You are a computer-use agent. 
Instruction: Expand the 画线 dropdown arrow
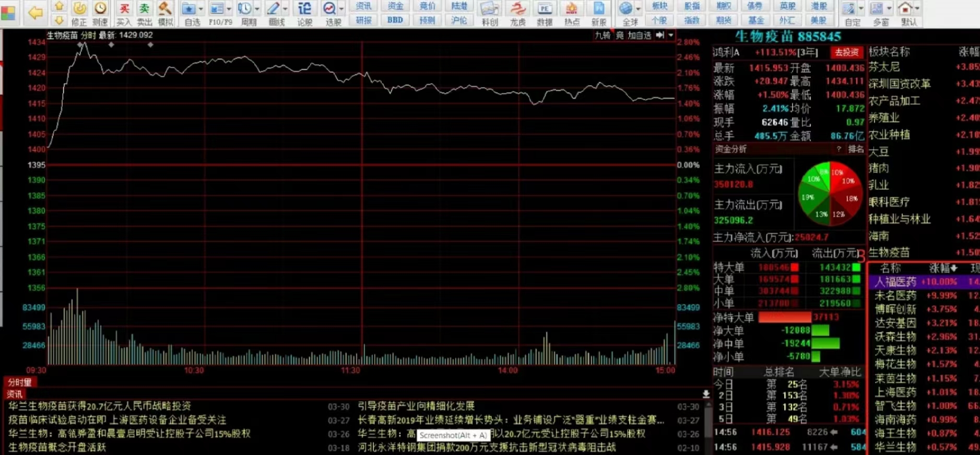(285, 9)
